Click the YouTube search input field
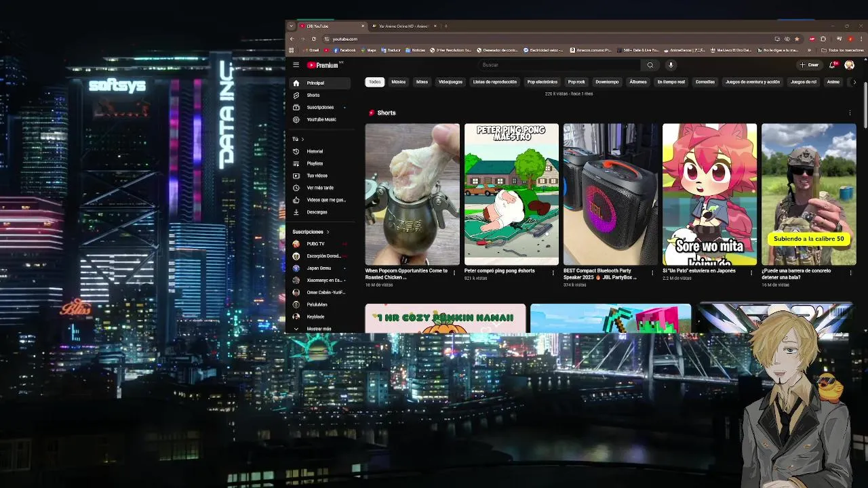The image size is (868, 488). point(559,65)
